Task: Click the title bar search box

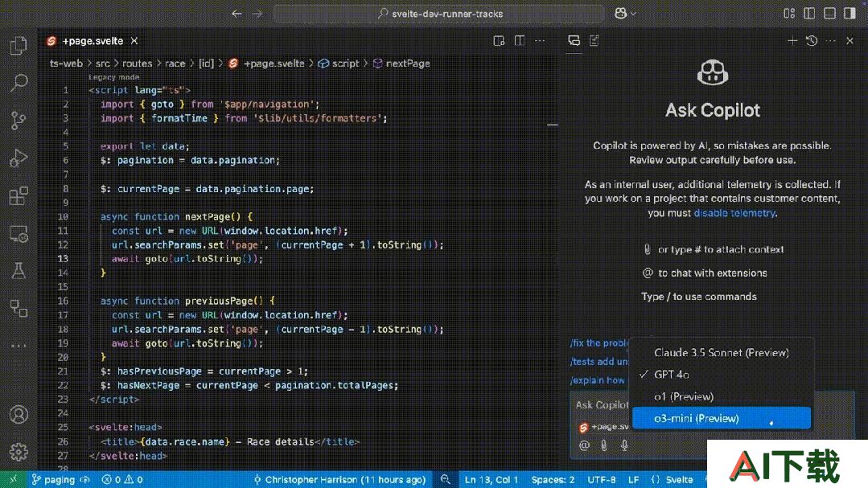Action: (439, 14)
